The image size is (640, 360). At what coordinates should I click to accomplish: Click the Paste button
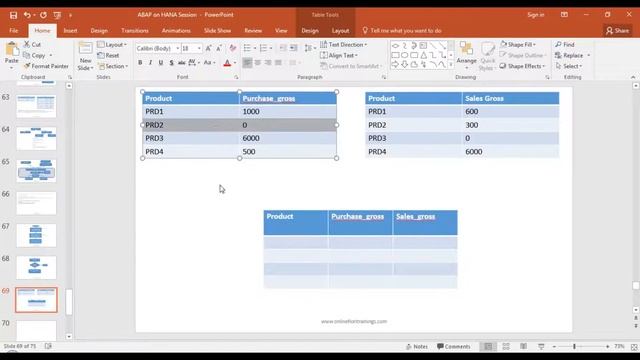coord(12,54)
